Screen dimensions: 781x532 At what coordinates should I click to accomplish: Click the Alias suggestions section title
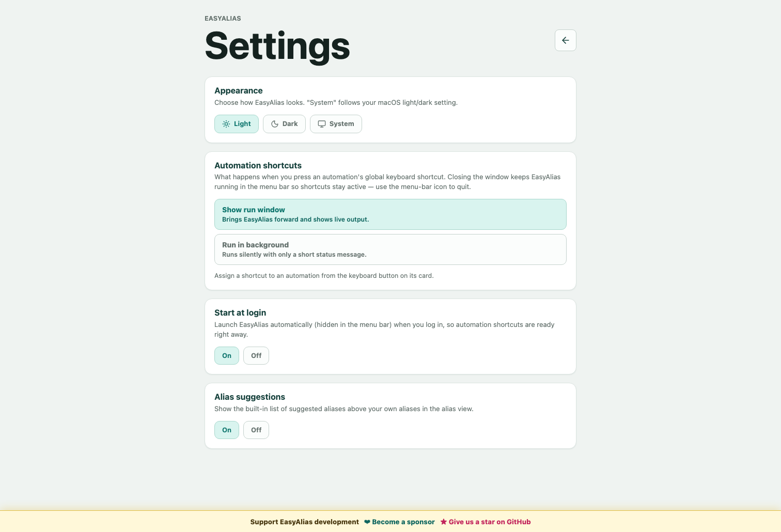click(x=249, y=397)
